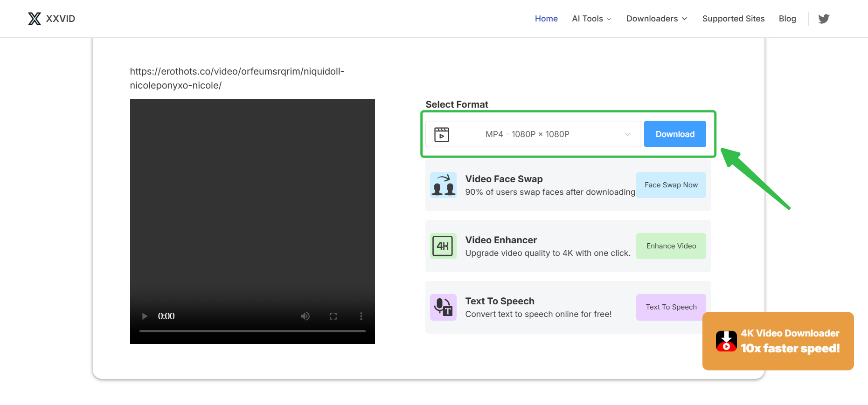Image resolution: width=868 pixels, height=405 pixels.
Task: Mute the video with speaker icon
Action: coord(305,316)
